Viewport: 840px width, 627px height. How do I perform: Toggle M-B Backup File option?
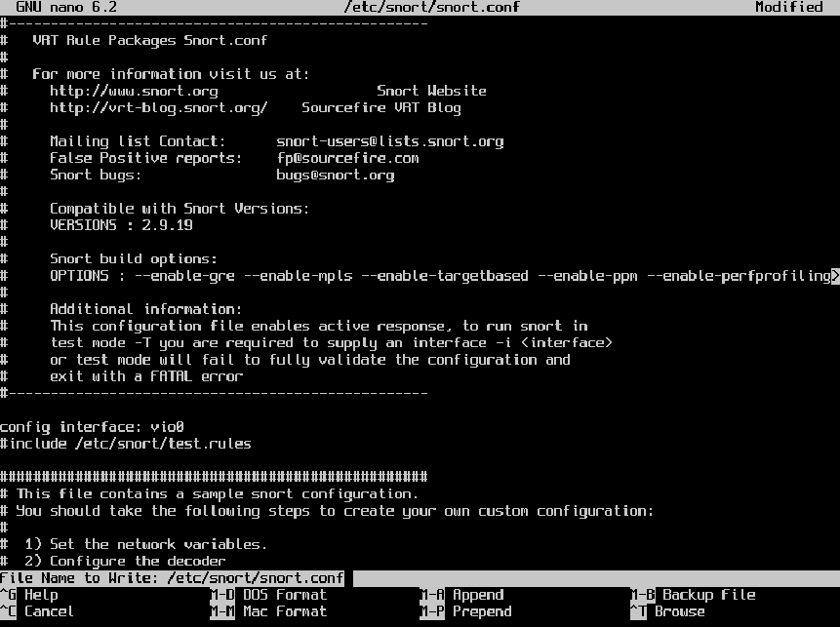point(693,595)
